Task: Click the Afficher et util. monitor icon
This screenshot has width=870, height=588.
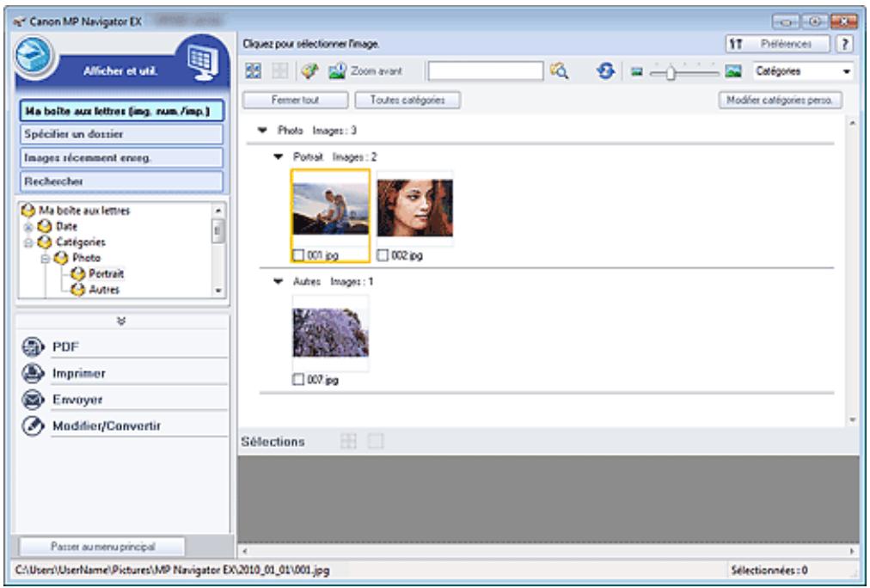Action: click(x=201, y=61)
